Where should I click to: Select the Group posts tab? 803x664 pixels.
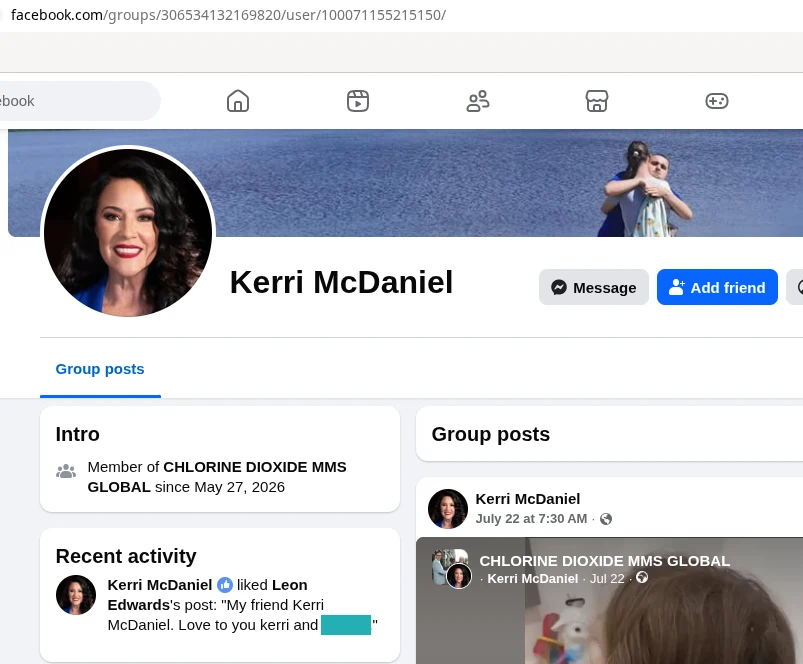click(x=100, y=369)
